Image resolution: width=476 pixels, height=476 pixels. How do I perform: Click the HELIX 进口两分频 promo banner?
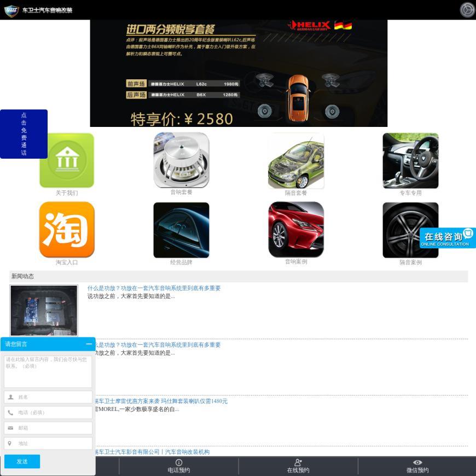239,73
